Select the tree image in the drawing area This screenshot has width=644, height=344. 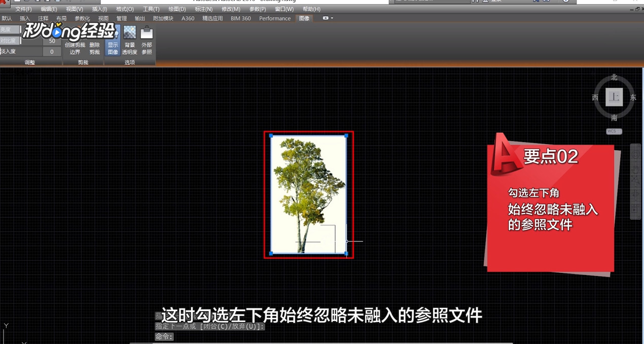(308, 194)
